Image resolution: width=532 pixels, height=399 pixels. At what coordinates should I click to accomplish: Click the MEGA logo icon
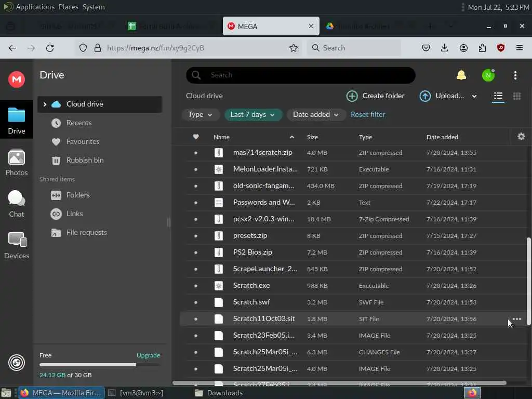[16, 79]
